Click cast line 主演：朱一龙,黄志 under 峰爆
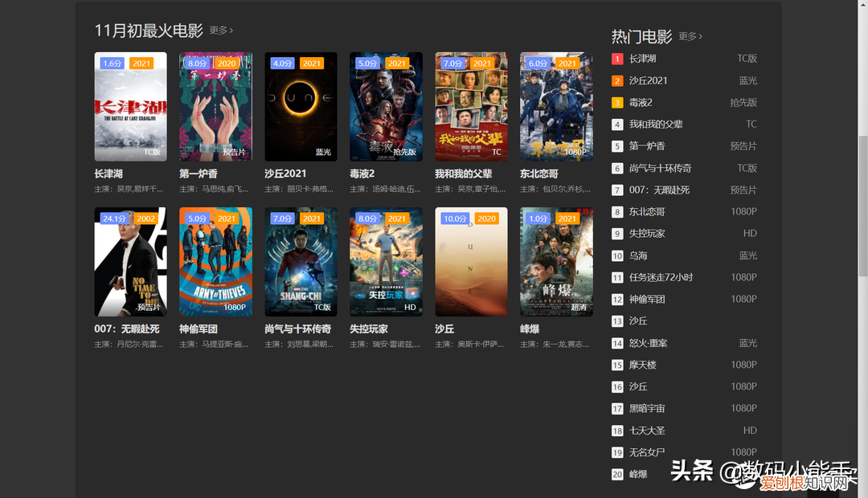The image size is (868, 498). (555, 344)
